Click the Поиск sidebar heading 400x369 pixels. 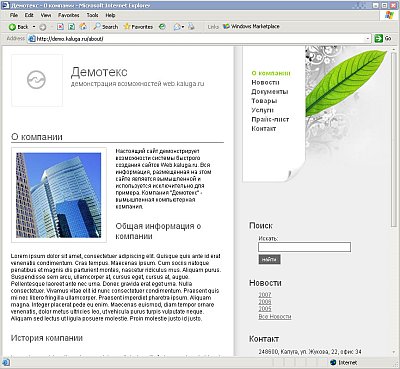[x=261, y=226]
